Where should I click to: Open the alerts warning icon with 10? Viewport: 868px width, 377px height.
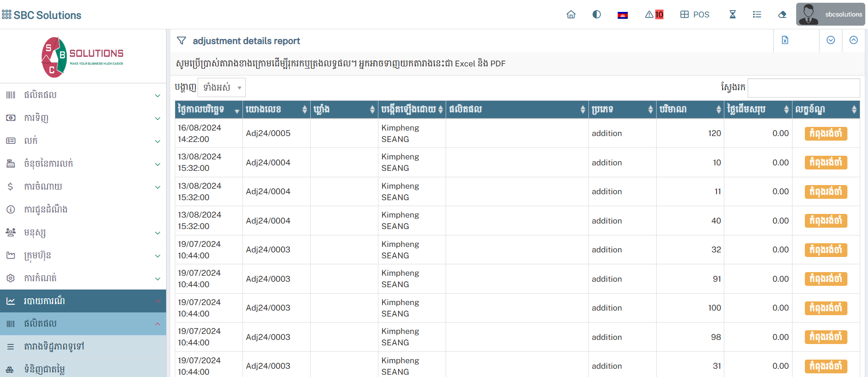654,15
